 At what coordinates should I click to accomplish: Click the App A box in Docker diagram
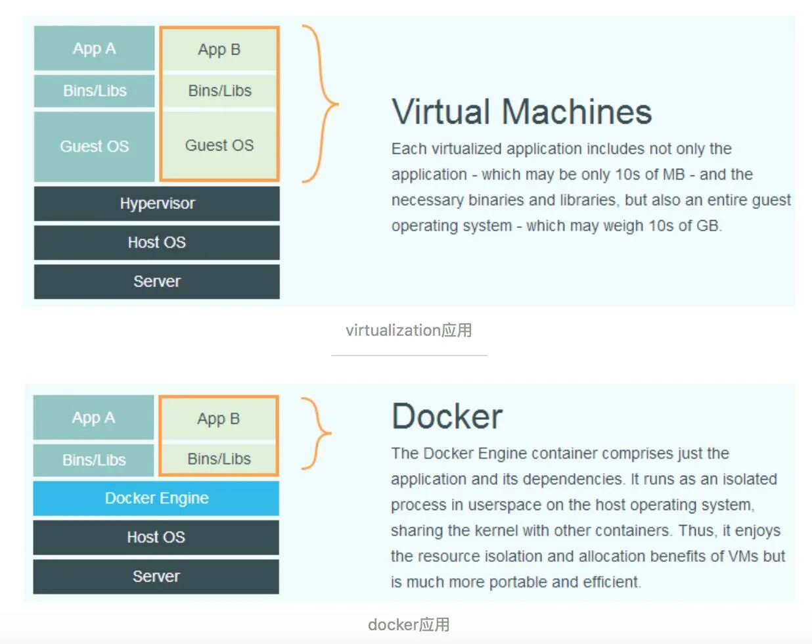click(93, 417)
